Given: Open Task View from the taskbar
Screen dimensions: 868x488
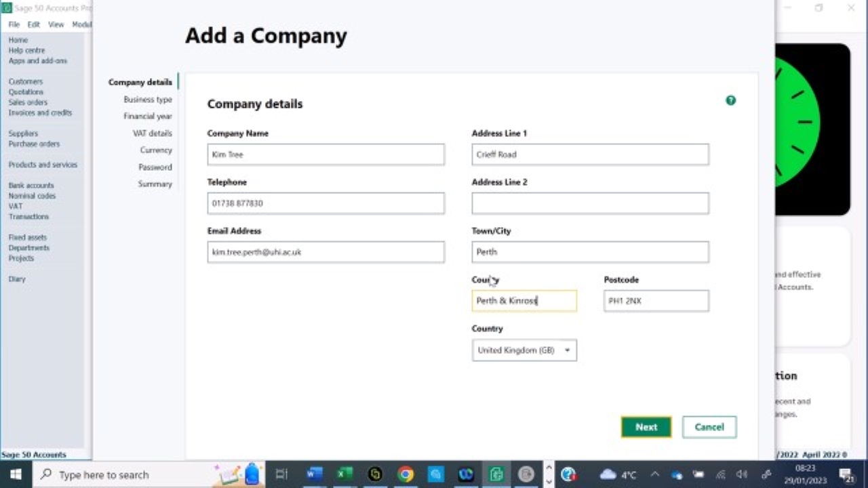Looking at the screenshot, I should (281, 474).
